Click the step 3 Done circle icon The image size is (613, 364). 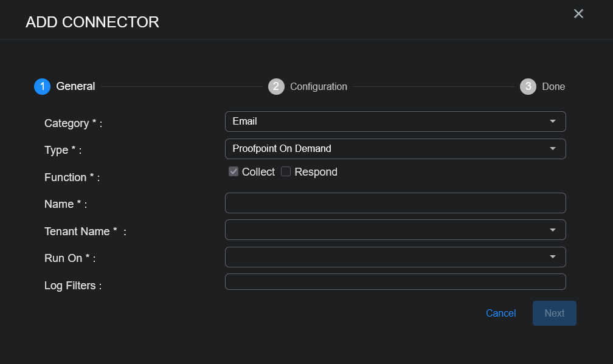point(528,86)
